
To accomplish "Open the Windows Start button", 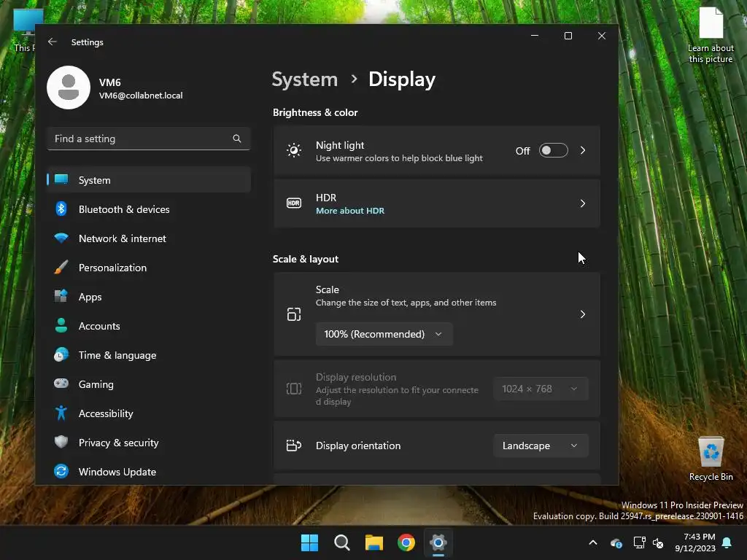I will [x=309, y=542].
